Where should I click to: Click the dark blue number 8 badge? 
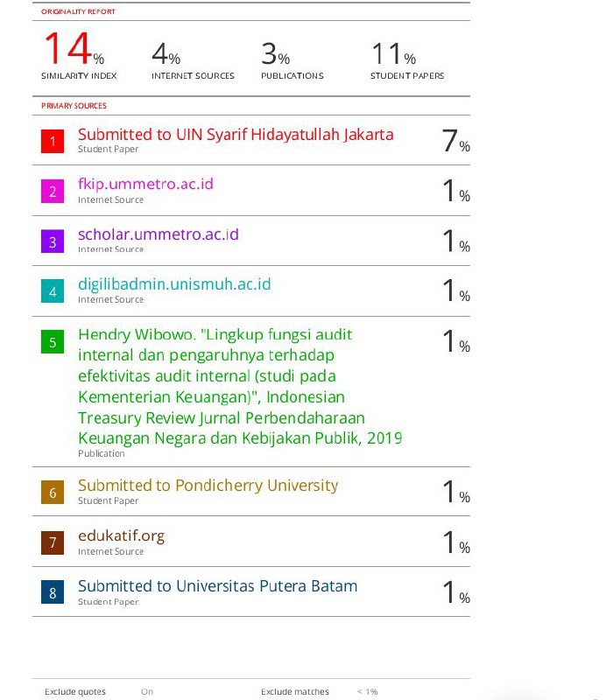[x=53, y=592]
